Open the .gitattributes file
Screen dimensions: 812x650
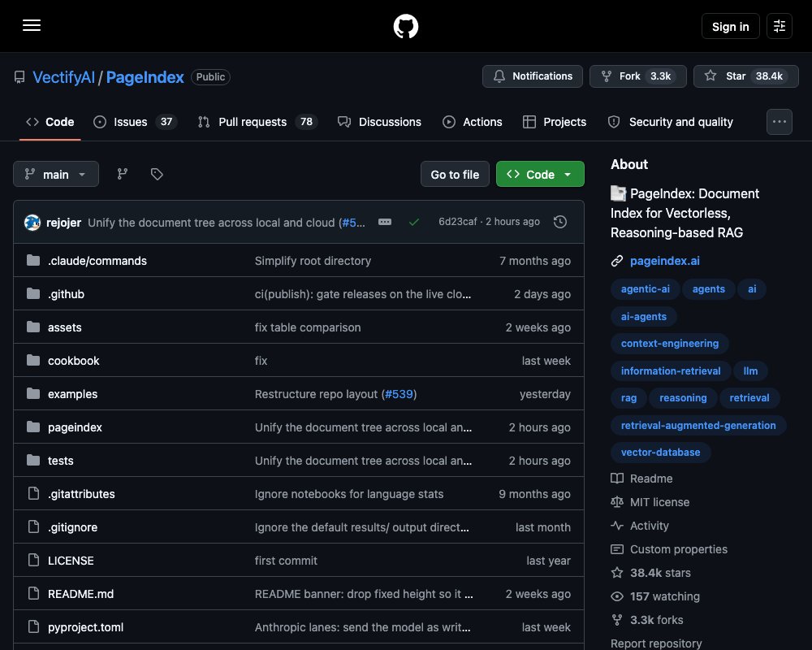pyautogui.click(x=81, y=494)
